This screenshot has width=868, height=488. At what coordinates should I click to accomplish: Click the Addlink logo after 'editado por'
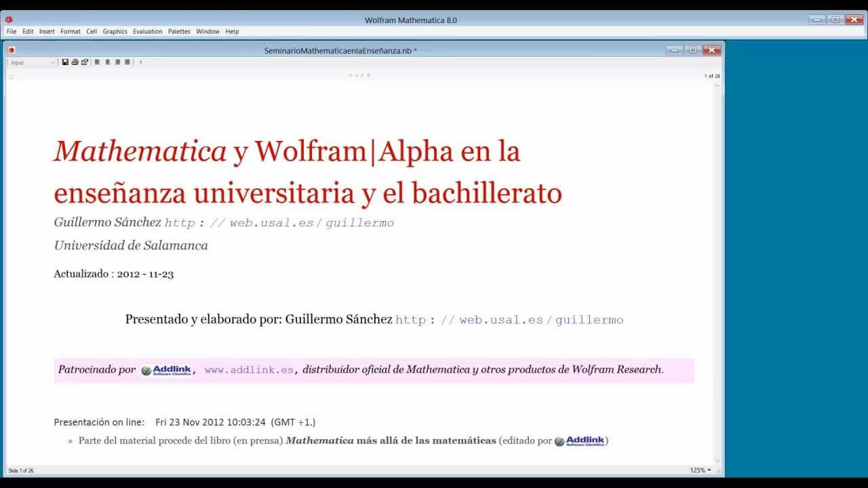[x=579, y=441]
